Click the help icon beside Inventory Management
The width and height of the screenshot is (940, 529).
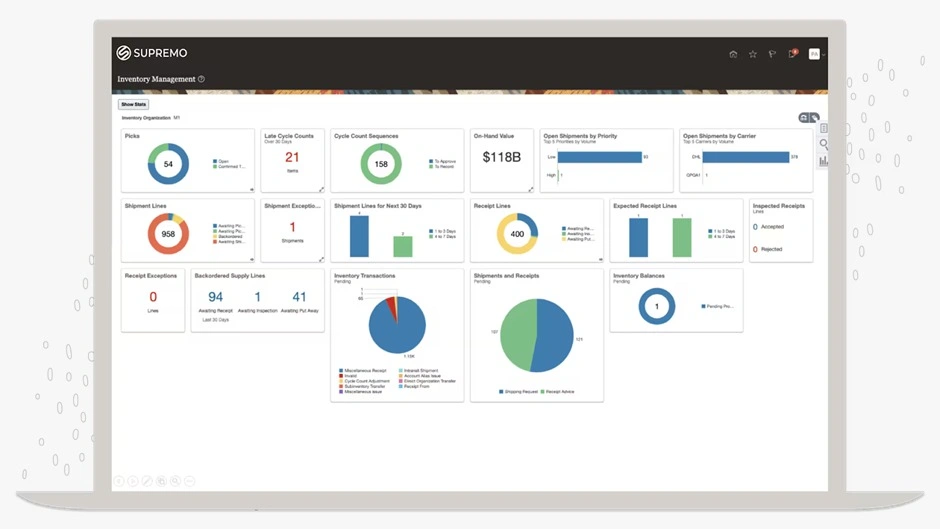pos(201,79)
